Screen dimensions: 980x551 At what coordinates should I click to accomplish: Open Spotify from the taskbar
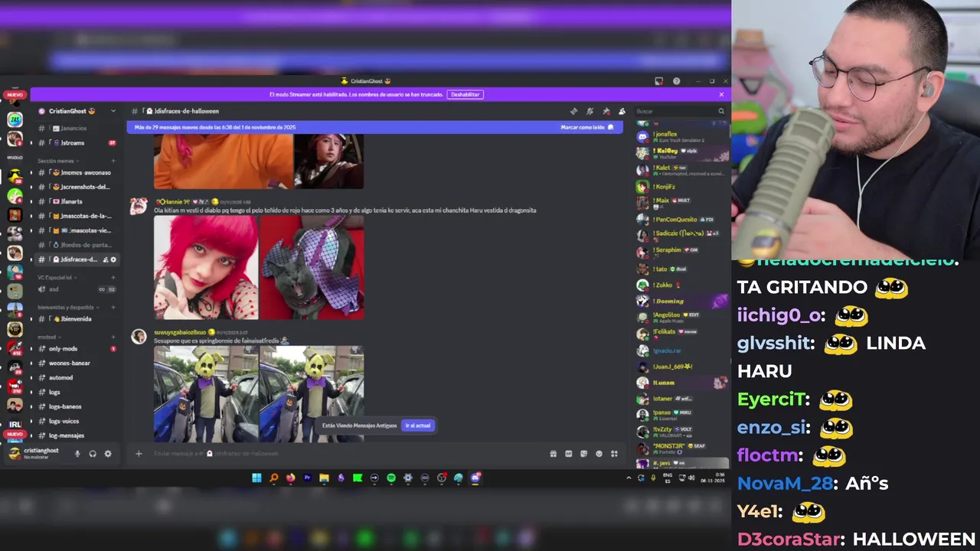coord(391,478)
